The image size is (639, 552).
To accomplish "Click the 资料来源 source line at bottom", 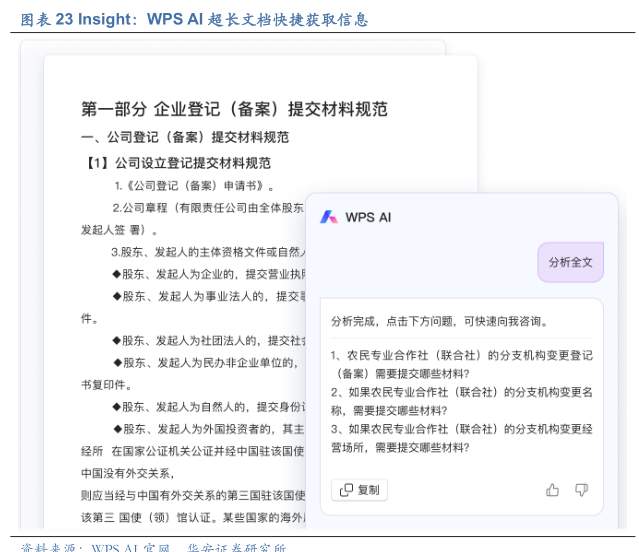I will click(x=154, y=547).
